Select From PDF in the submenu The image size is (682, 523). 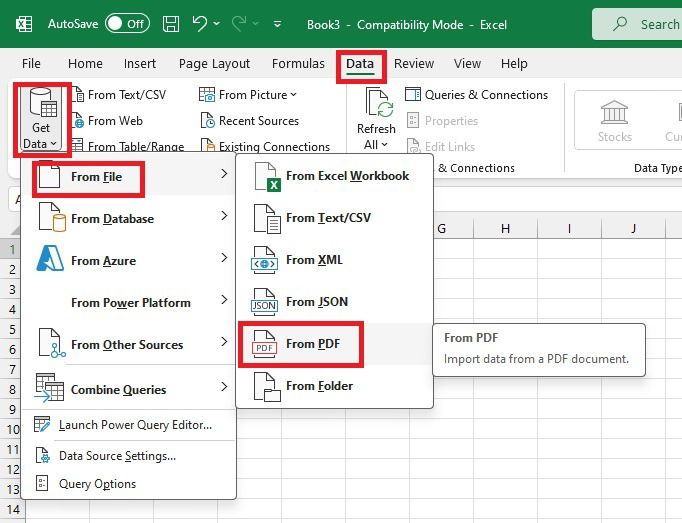coord(335,344)
